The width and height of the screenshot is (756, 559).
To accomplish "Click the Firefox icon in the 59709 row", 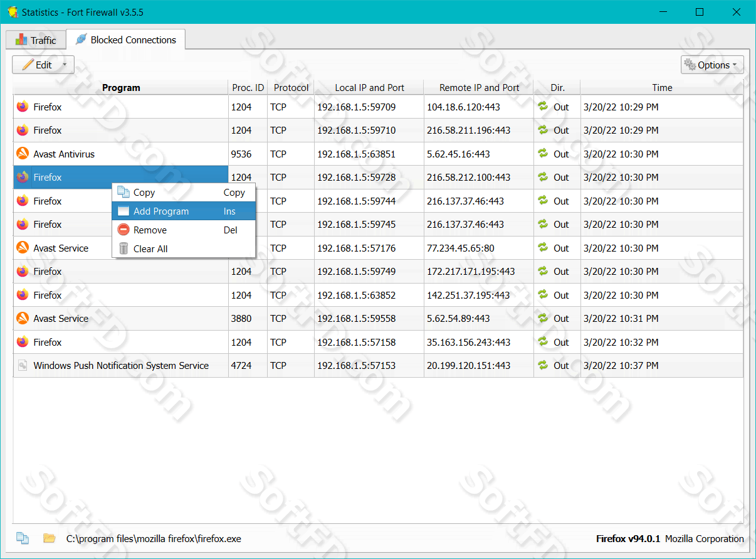I will tap(23, 107).
